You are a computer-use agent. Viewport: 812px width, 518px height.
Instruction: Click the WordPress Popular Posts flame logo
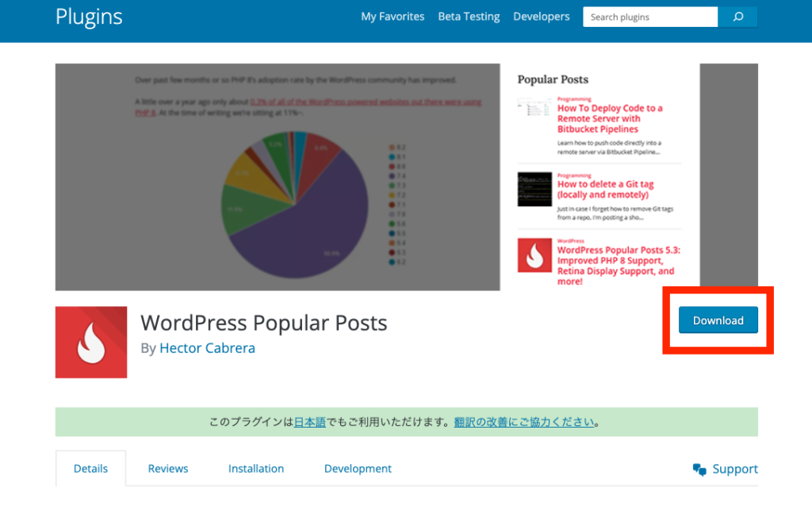pyautogui.click(x=91, y=342)
